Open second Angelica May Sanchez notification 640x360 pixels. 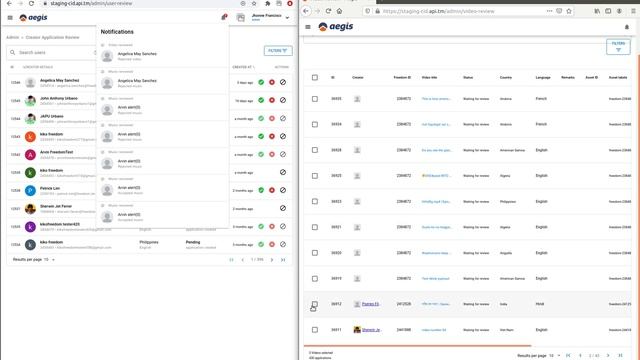coord(162,83)
